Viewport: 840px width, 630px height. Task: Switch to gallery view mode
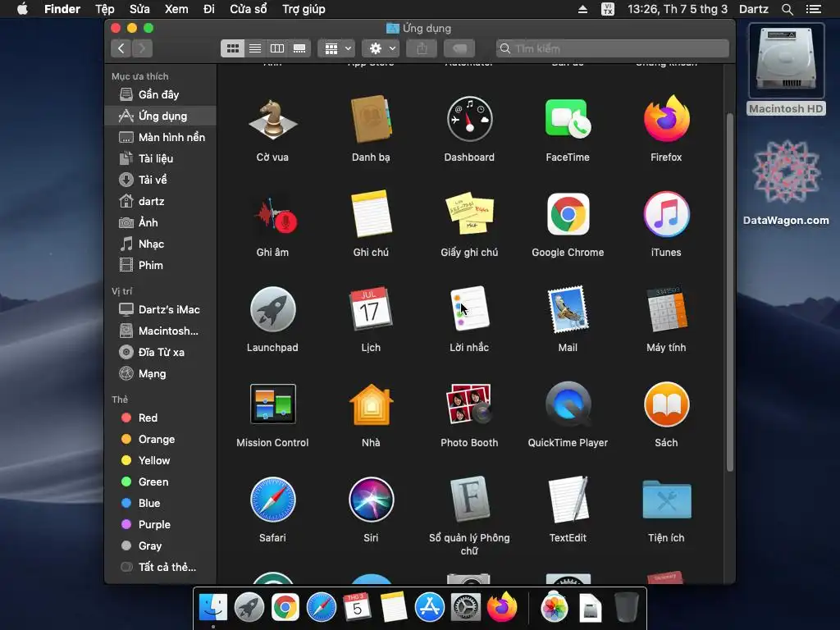point(299,48)
